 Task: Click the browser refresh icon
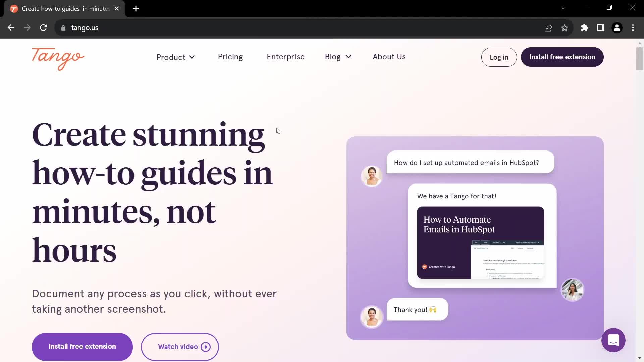(x=43, y=27)
